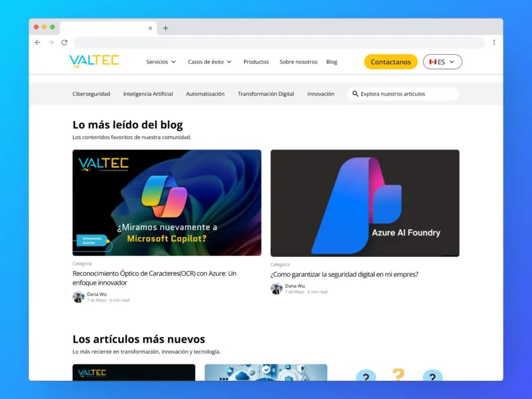Screen dimensions: 532x399
Task: Go to Sobre nosotros
Action: tap(299, 62)
